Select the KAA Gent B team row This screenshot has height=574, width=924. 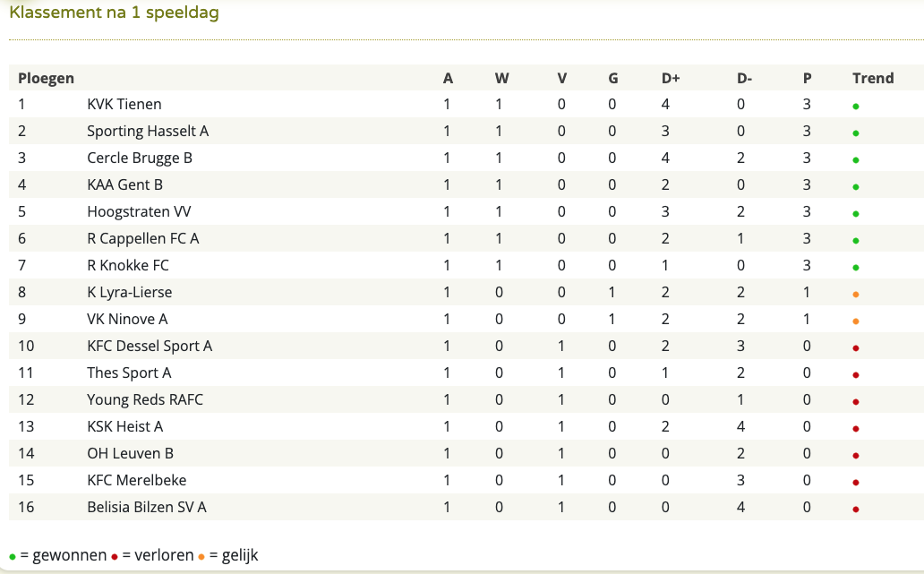(466, 184)
